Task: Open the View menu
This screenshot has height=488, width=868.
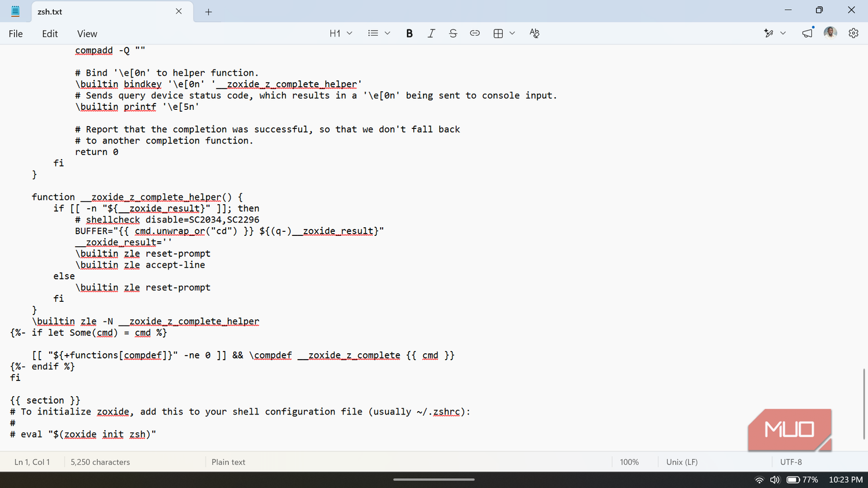Action: [87, 34]
